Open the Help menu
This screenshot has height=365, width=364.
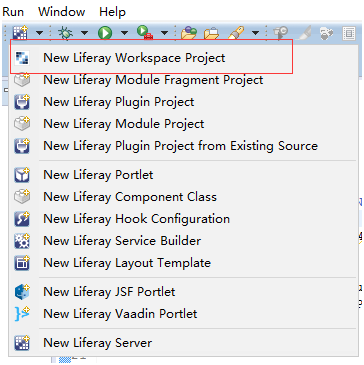pos(112,12)
